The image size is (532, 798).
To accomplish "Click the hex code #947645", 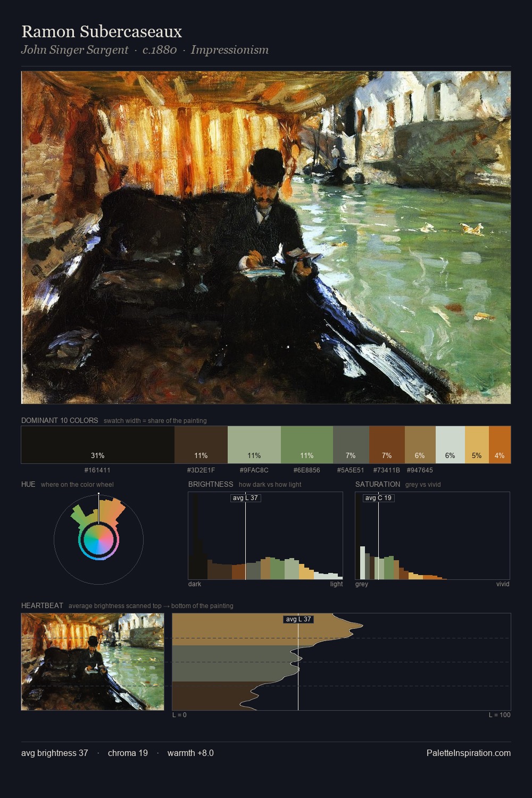I will coord(420,470).
